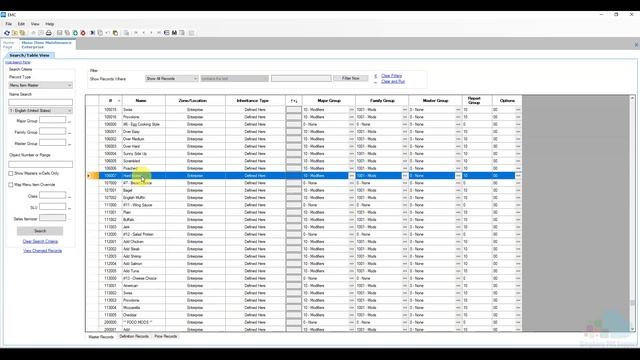Click the blue Refresh icon in toolbar
640x360 pixels.
click(7, 33)
